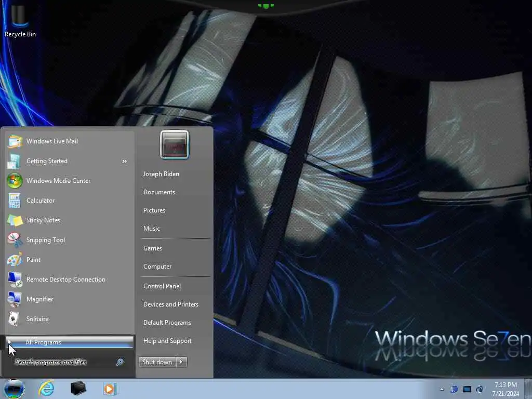Open Default Programs
This screenshot has height=399, width=532.
(167, 323)
